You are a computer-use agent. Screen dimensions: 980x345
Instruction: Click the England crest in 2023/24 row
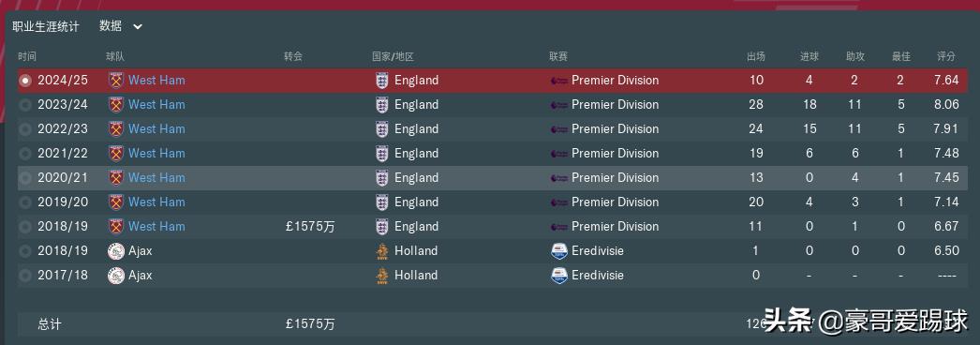point(381,104)
